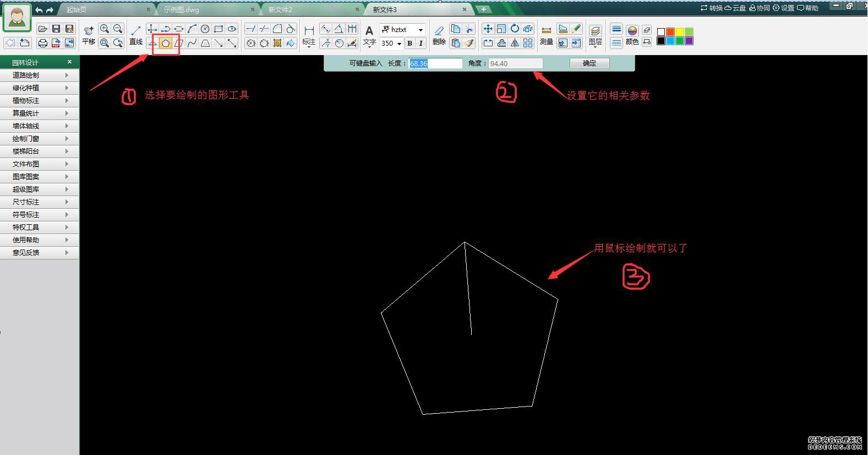This screenshot has height=455, width=868.
Task: Expand the 意见反馈 menu
Action: pyautogui.click(x=40, y=252)
